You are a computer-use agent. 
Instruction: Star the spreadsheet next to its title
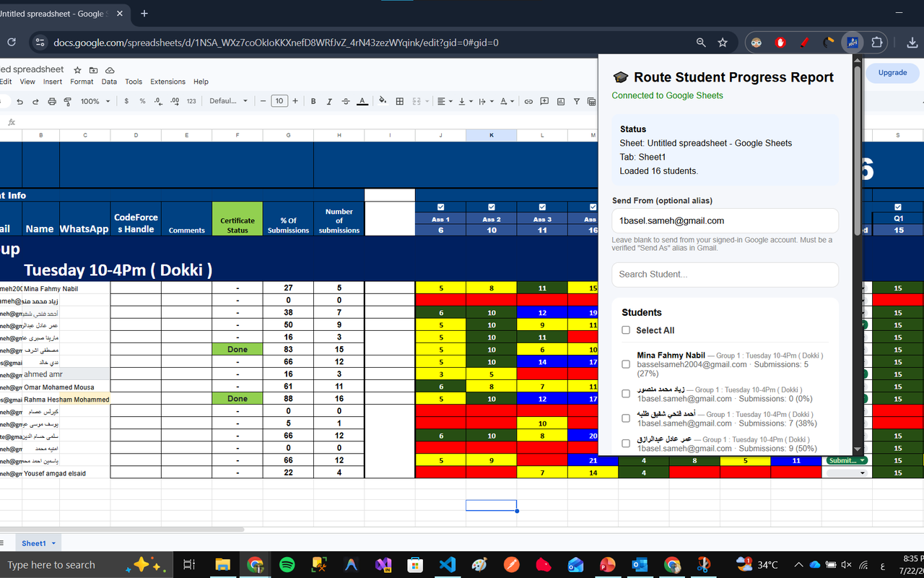pos(78,70)
